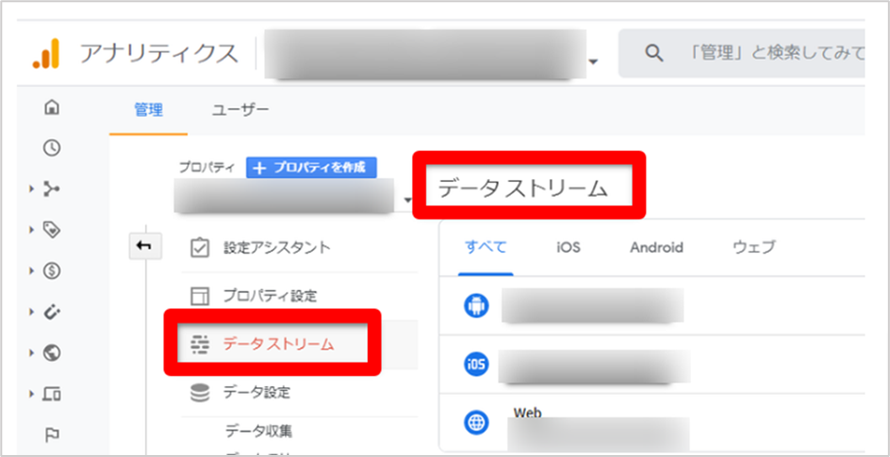Expand the magnet icon sidebar arrow
890x457 pixels.
tap(32, 312)
